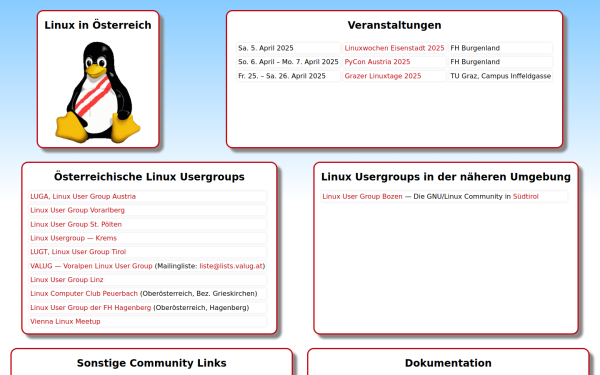The height and width of the screenshot is (375, 600).
Task: Visit Linux User Group St. Pölten
Action: 76,224
